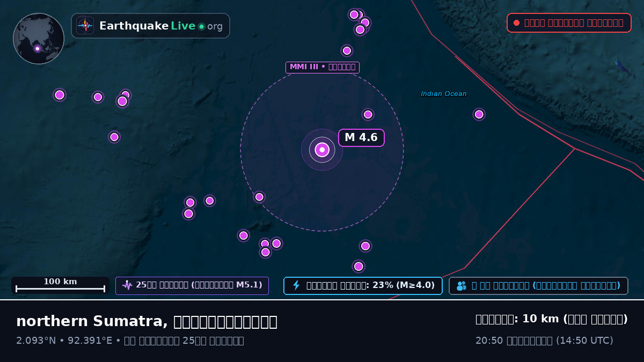
Task: Click the 14:50 UTC time text
Action: coord(584,341)
